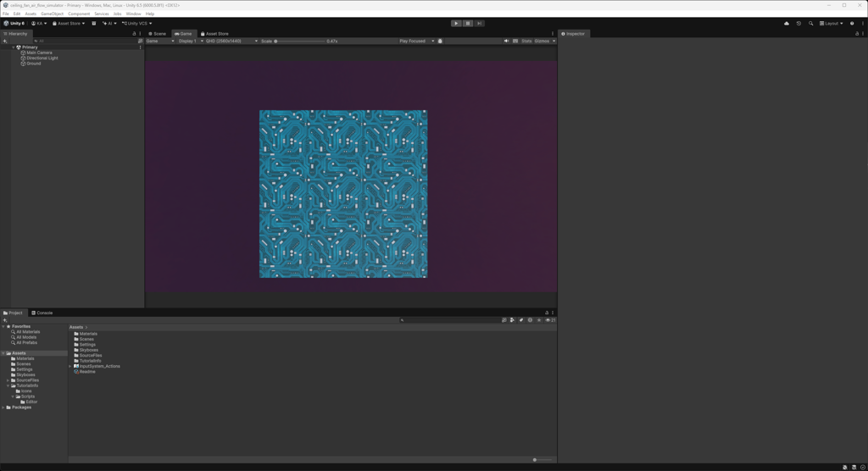Lock the Project panel with the padlock icon
Viewport: 868px width, 471px height.
547,313
